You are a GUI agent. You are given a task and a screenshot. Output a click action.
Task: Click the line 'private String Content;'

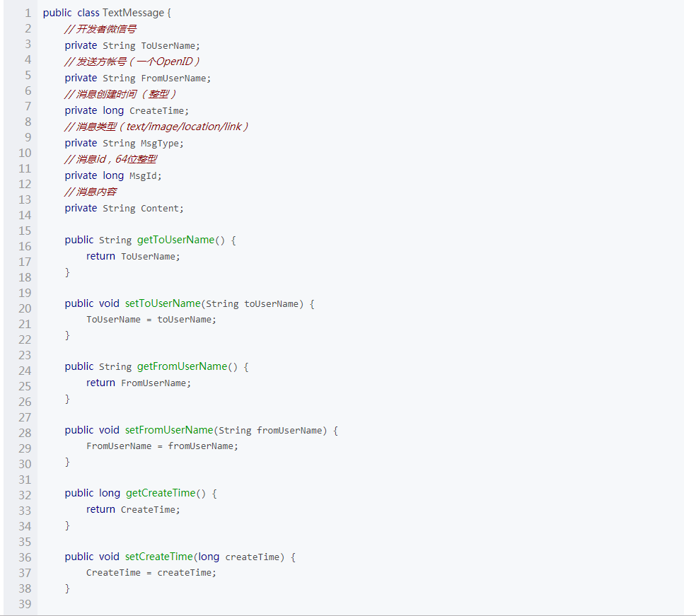pos(124,208)
